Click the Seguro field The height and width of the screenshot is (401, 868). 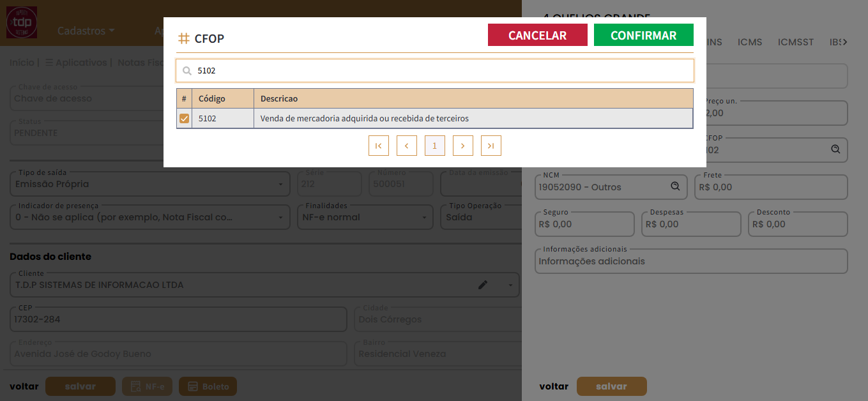pyautogui.click(x=584, y=224)
